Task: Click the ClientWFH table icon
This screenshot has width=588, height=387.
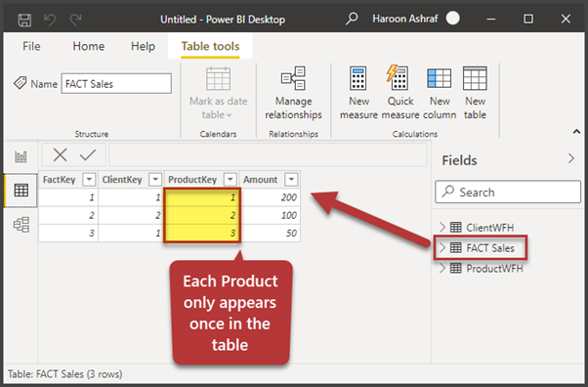Action: [455, 227]
